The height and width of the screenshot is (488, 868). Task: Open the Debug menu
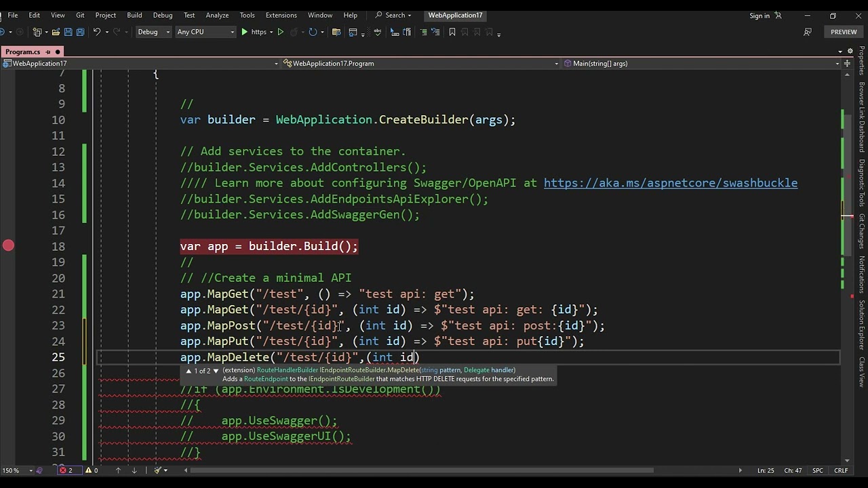163,15
